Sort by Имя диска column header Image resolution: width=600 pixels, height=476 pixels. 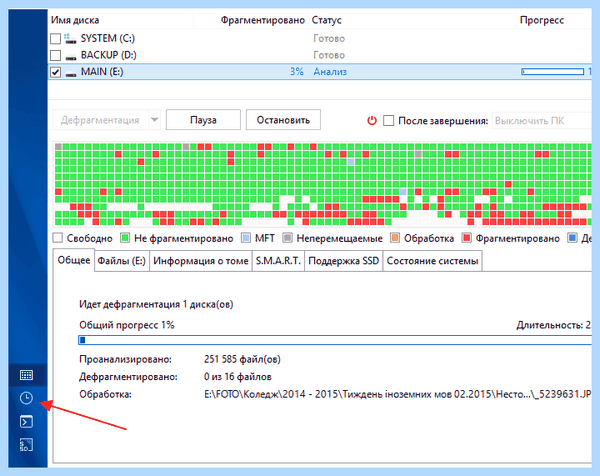click(75, 20)
